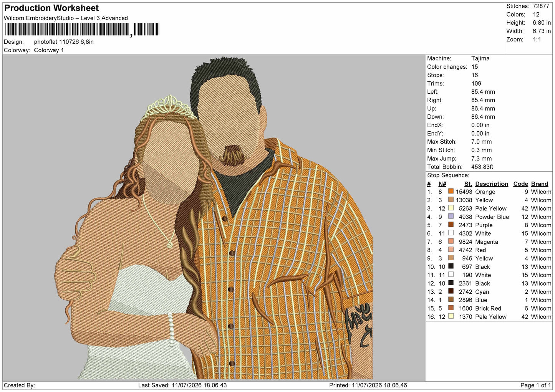Click the Min Stitch value '0.3 mm'

tap(482, 150)
